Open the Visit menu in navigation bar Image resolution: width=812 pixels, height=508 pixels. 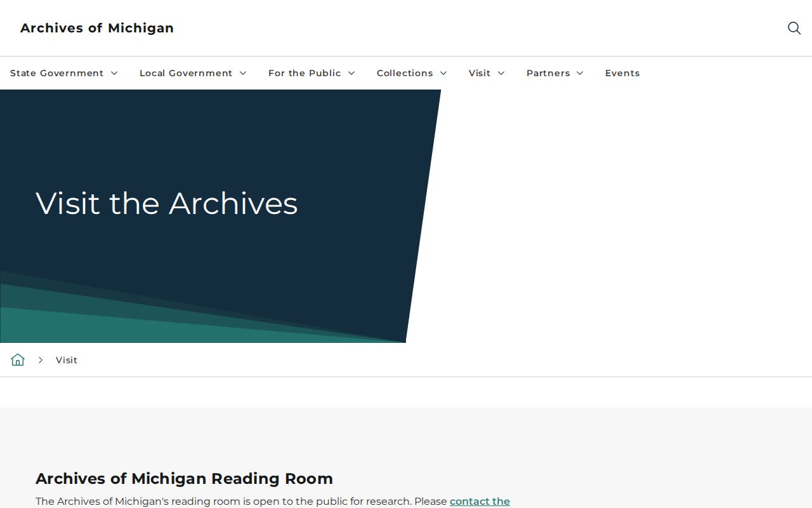pyautogui.click(x=480, y=73)
